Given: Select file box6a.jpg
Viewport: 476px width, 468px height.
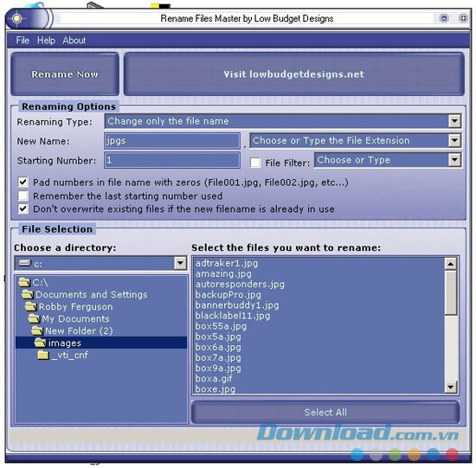Looking at the screenshot, I should 218,347.
